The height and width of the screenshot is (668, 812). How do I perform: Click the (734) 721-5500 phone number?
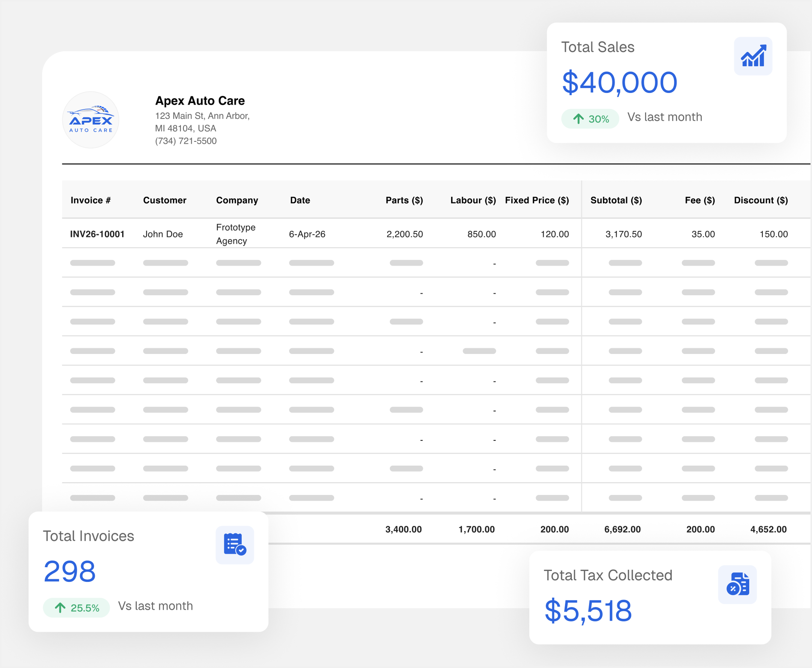coord(186,141)
